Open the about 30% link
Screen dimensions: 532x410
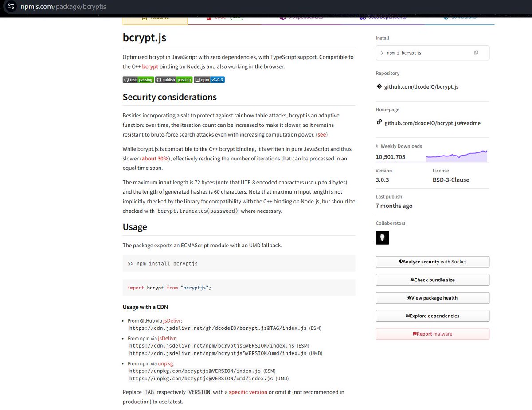tap(155, 158)
